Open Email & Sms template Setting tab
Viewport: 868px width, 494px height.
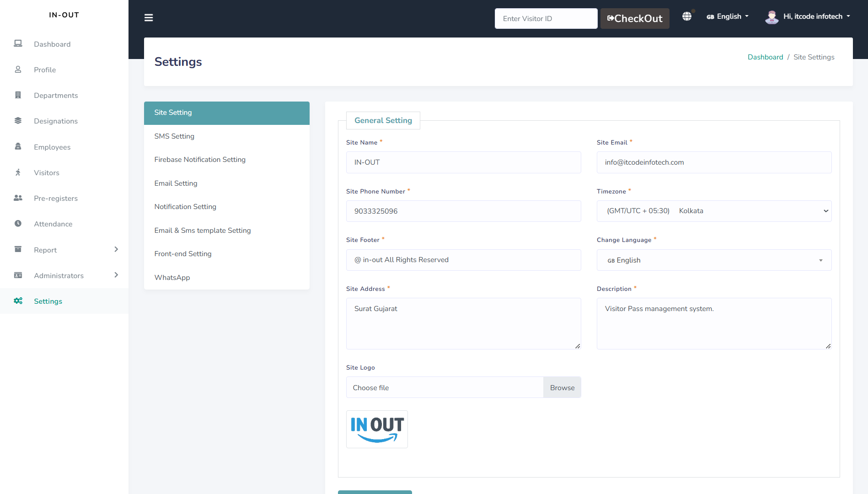click(227, 231)
